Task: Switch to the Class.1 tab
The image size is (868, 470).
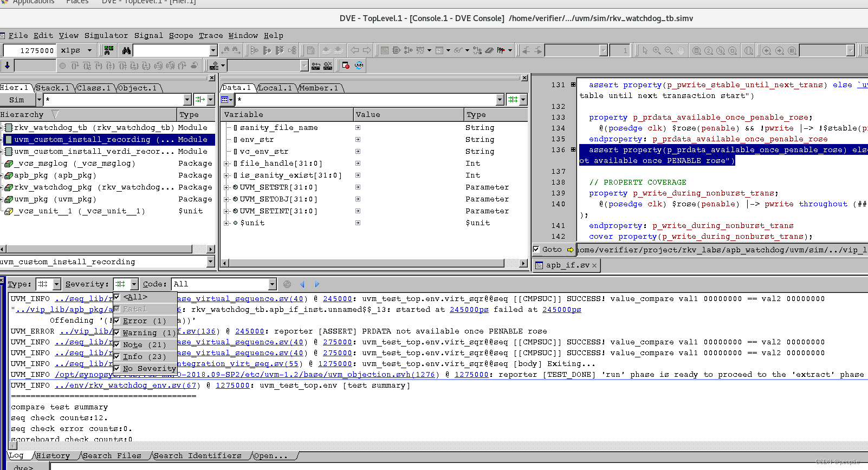Action: pos(93,88)
